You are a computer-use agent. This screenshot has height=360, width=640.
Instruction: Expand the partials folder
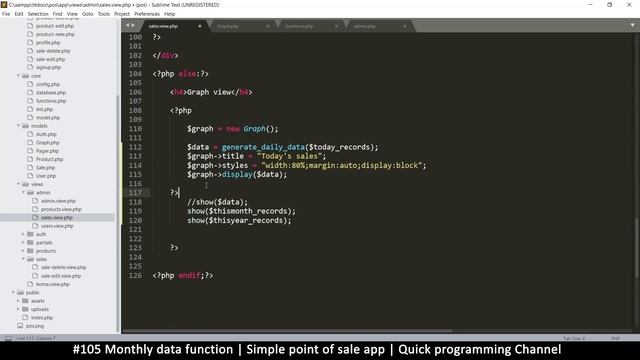point(23,242)
